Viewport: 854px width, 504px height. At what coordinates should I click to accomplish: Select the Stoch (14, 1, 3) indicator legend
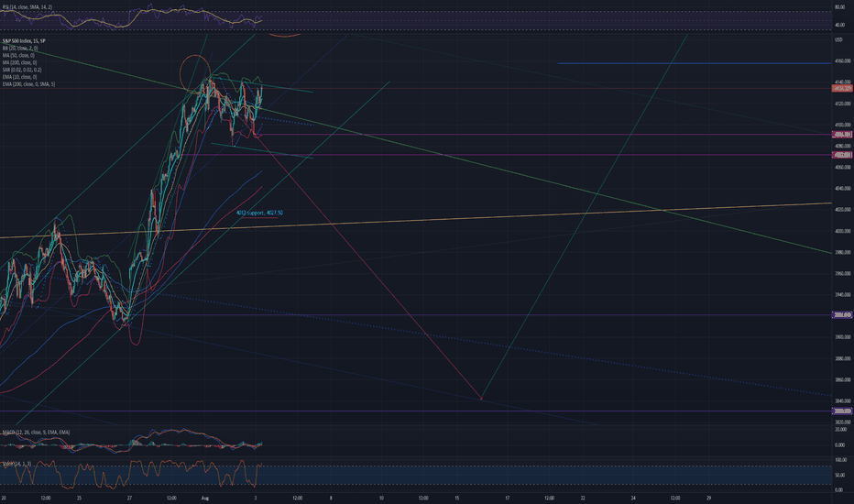[x=16, y=463]
